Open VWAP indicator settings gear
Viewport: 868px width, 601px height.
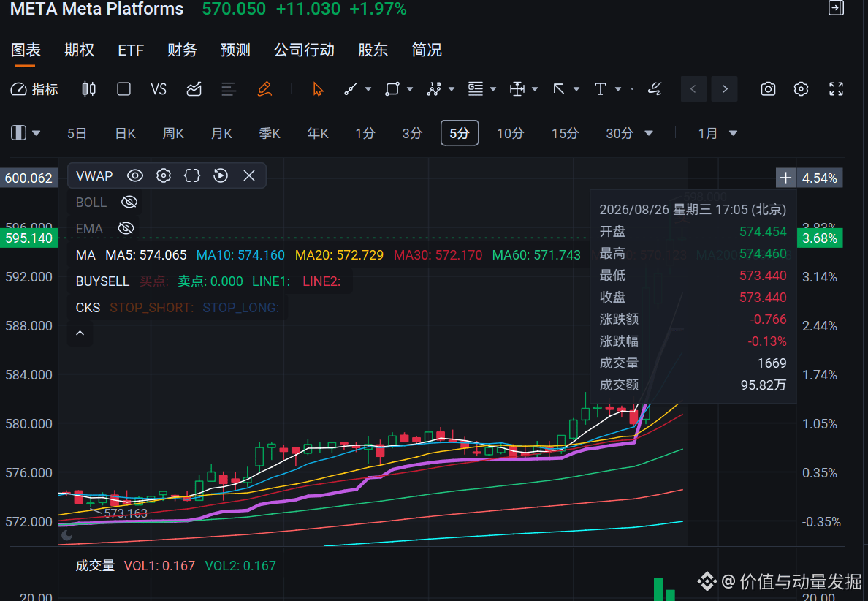point(164,175)
